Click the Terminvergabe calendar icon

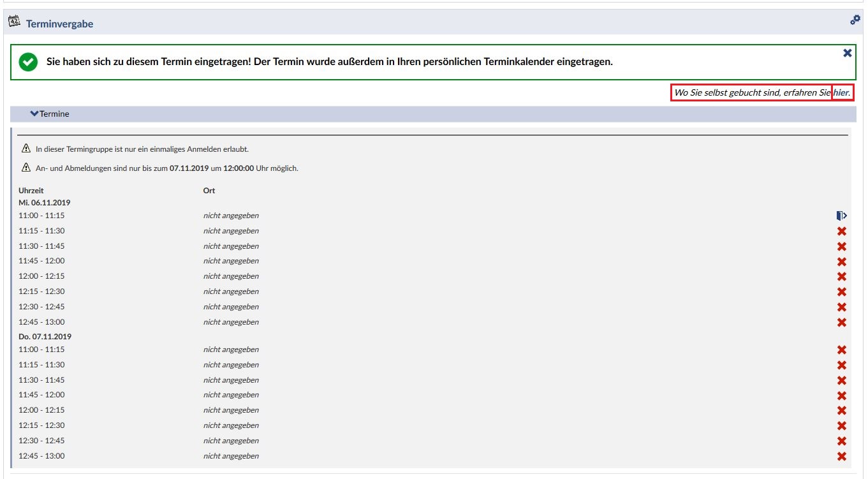(14, 22)
